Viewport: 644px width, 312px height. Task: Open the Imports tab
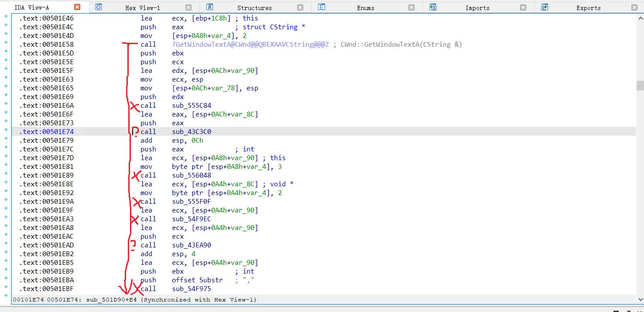click(x=477, y=8)
